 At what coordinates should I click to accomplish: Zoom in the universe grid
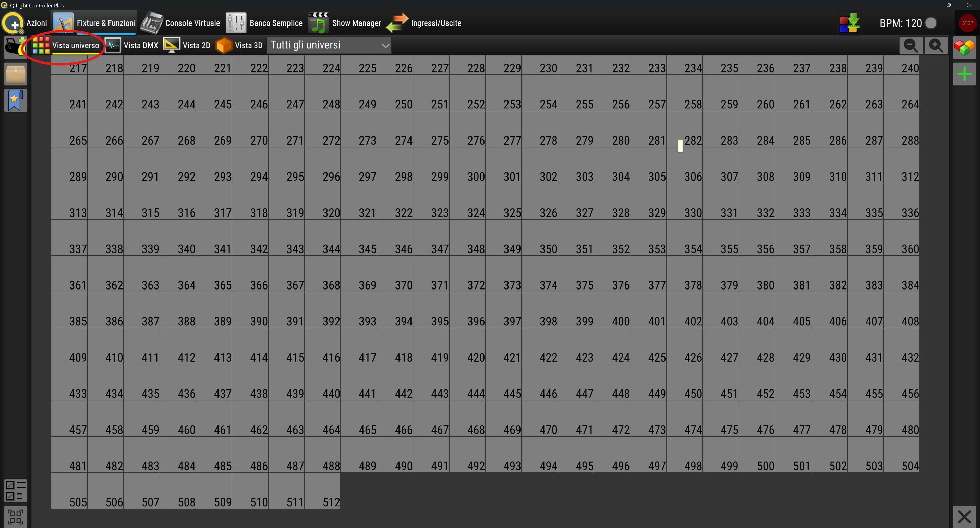click(x=936, y=46)
